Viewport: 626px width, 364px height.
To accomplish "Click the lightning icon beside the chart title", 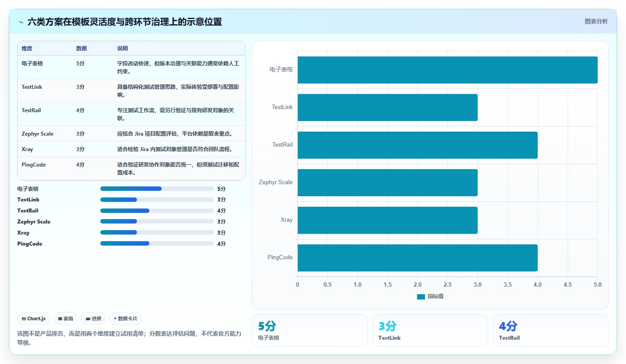I will 21,22.
